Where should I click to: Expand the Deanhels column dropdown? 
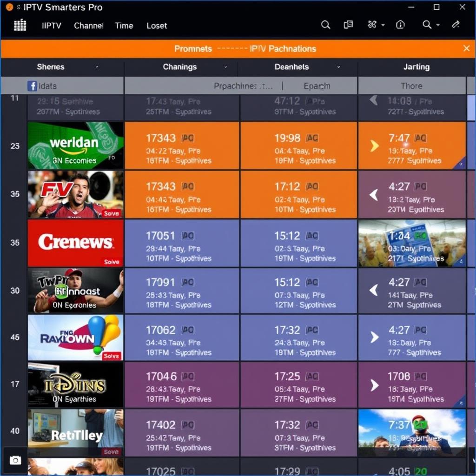coord(338,67)
